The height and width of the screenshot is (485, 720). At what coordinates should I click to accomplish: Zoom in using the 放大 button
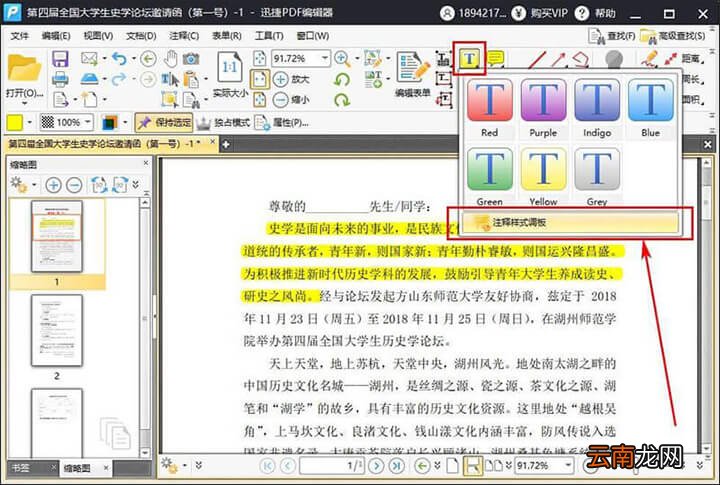point(291,79)
